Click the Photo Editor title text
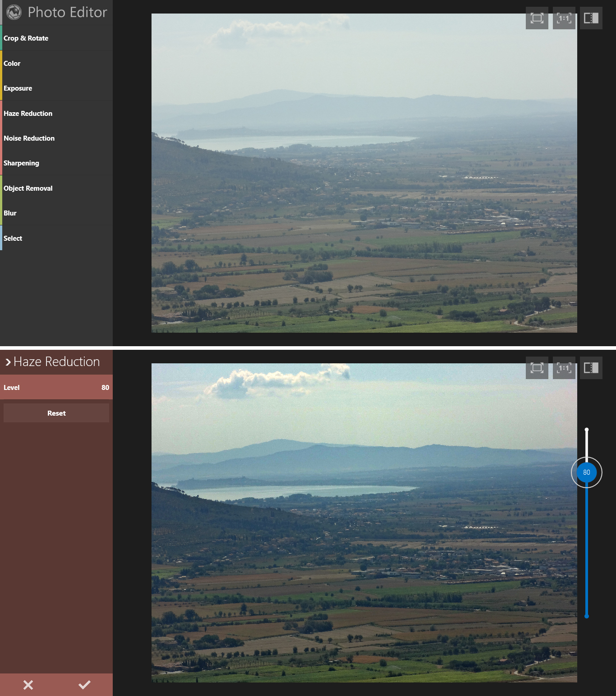Image resolution: width=616 pixels, height=696 pixels. 68,12
